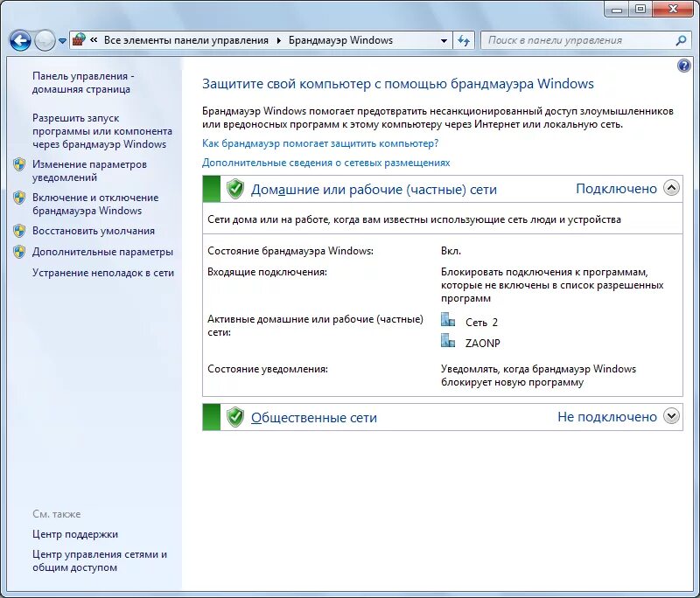
Task: Click shield icon beside 'Дополнительные параметры'
Action: coord(19,252)
